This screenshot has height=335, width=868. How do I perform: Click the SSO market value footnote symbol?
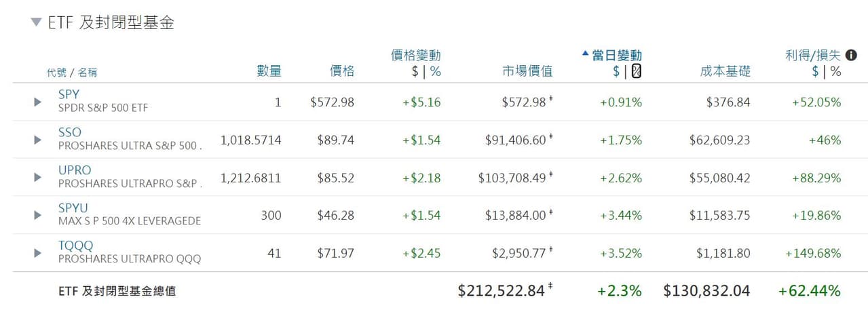coord(551,138)
